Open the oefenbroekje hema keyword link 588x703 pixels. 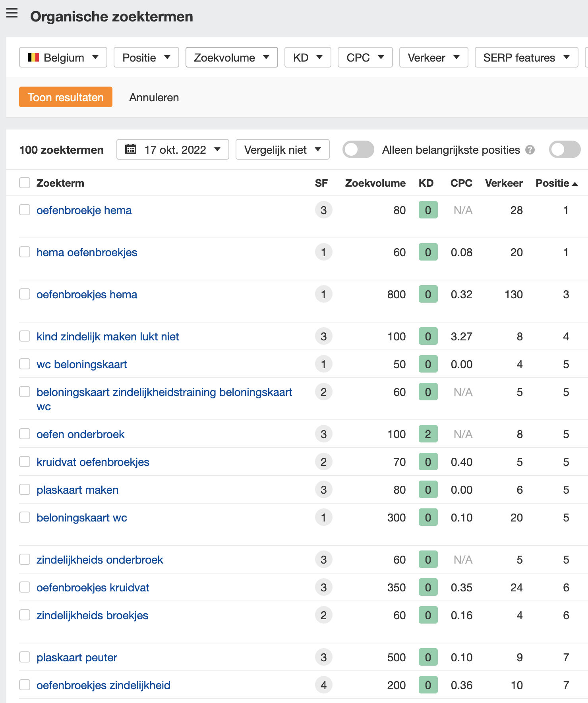click(84, 210)
